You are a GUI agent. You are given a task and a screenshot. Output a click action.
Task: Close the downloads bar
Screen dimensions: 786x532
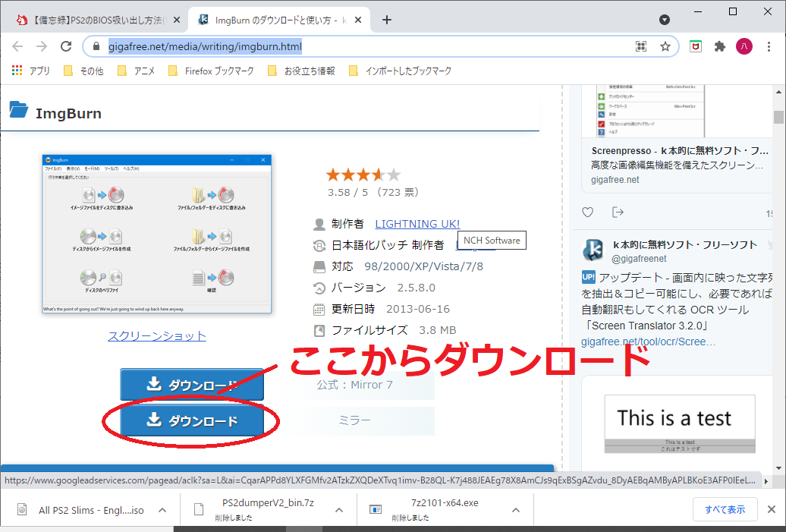pos(772,509)
